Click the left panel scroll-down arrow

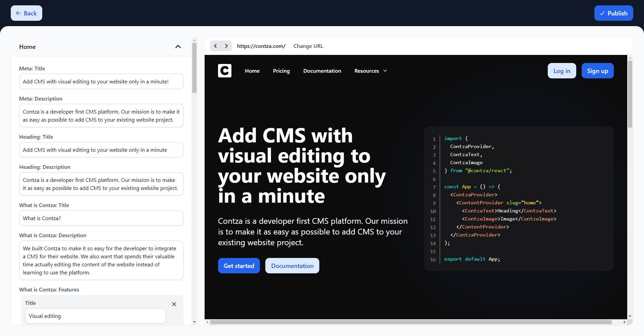tap(194, 322)
